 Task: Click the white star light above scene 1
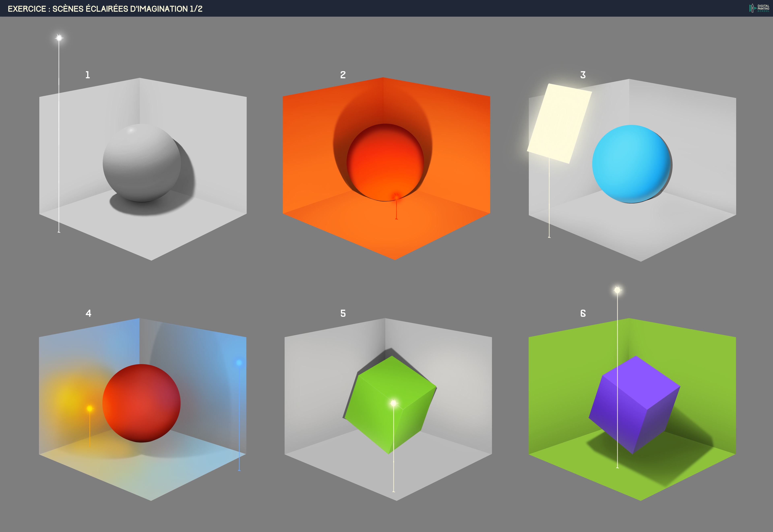(59, 38)
